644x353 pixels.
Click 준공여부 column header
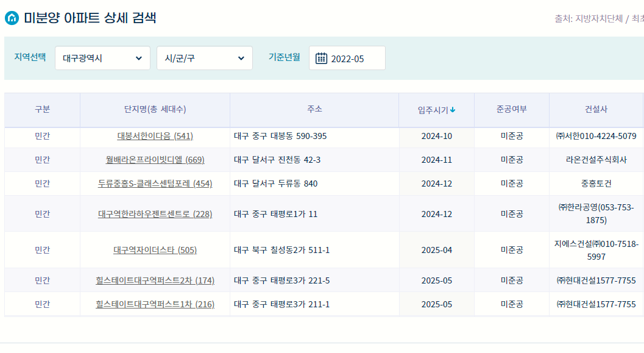[512, 109]
